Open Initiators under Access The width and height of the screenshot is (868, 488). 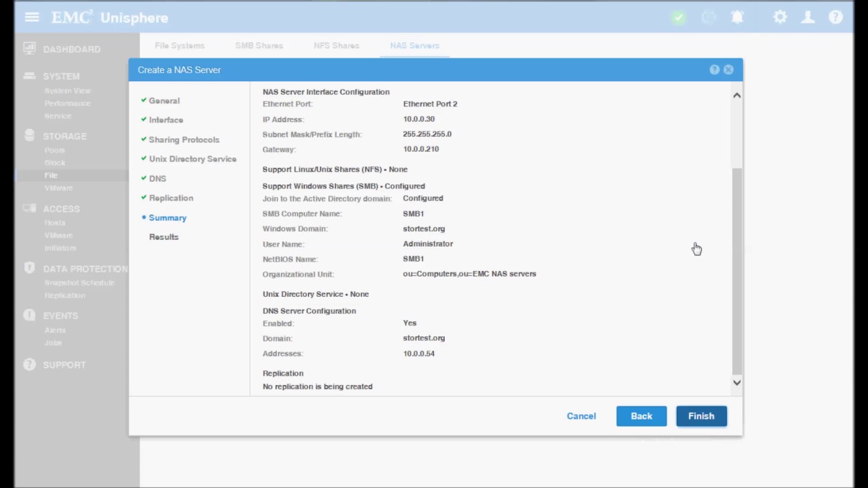tap(60, 248)
